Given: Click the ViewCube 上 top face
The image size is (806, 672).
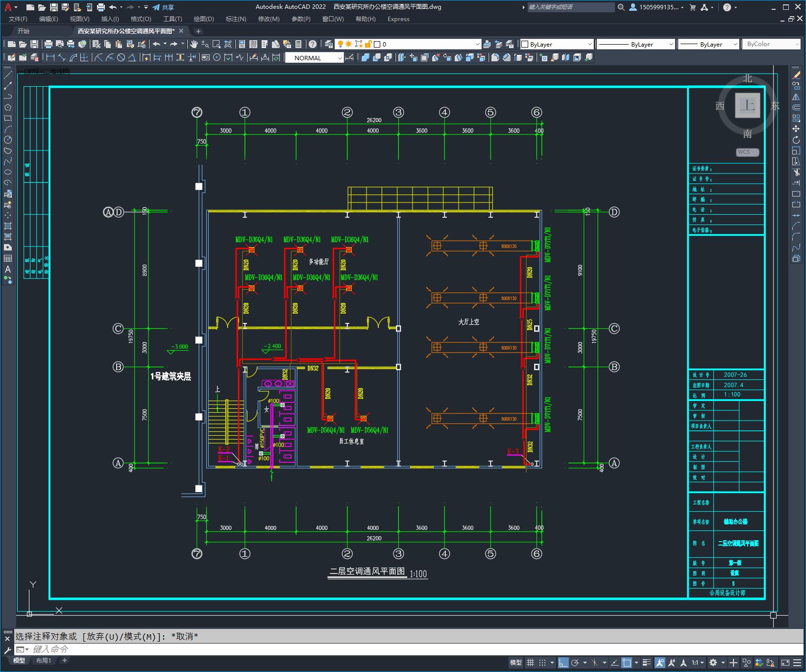Looking at the screenshot, I should (x=747, y=105).
